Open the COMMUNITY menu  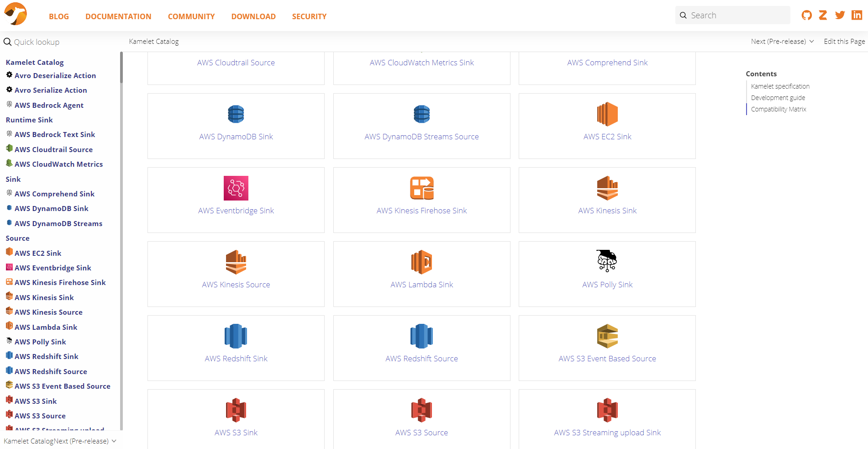[x=191, y=16]
